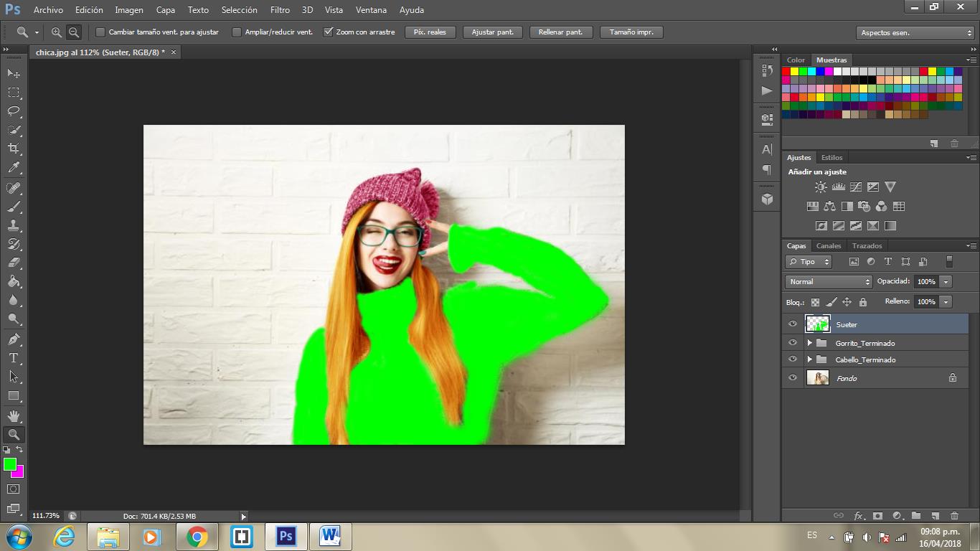Uncheck Zoom con arrastre option
Image resolution: width=980 pixels, height=551 pixels.
pos(329,32)
